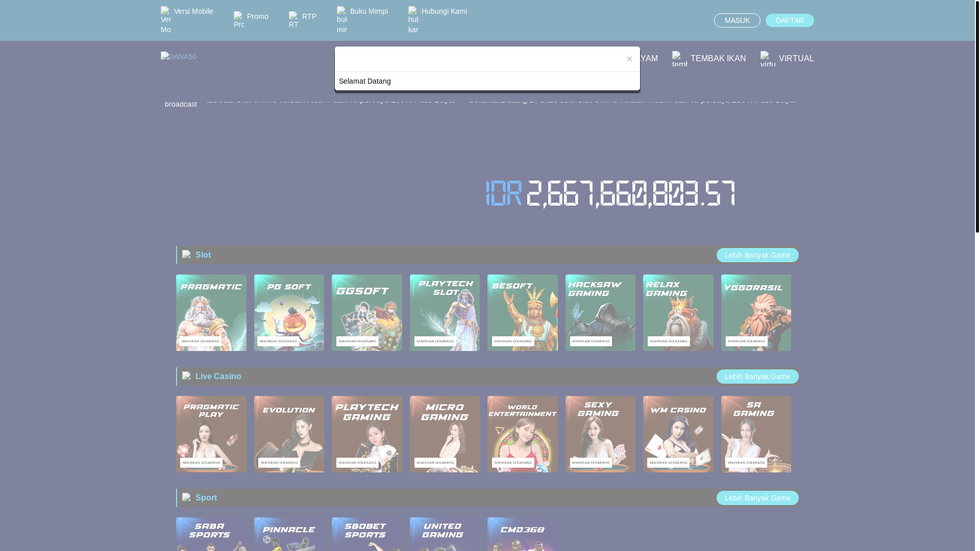Open Saba Sports card

211,534
